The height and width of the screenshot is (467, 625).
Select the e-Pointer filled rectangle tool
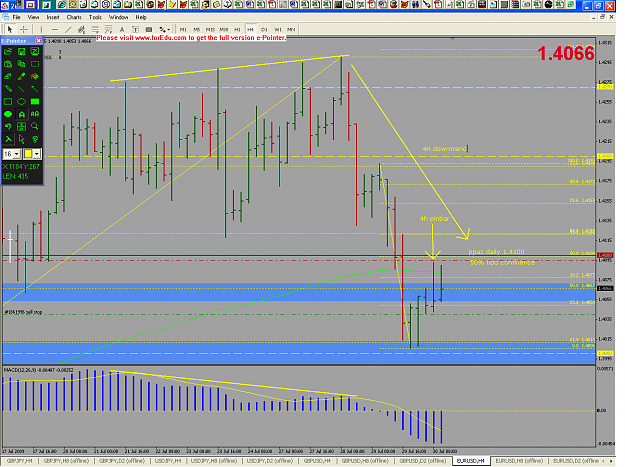[35, 102]
